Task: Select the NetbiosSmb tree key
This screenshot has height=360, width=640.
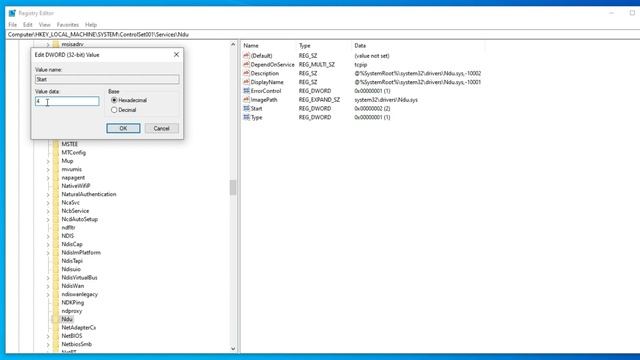Action: click(76, 344)
